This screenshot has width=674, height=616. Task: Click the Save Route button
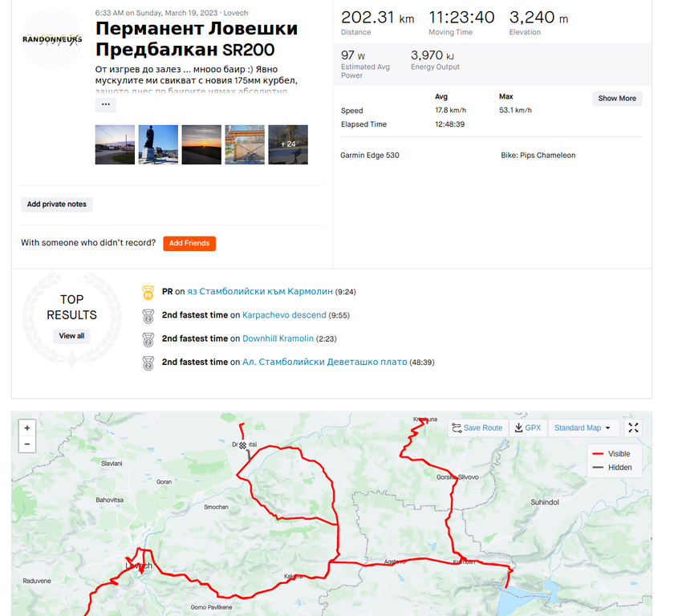477,428
